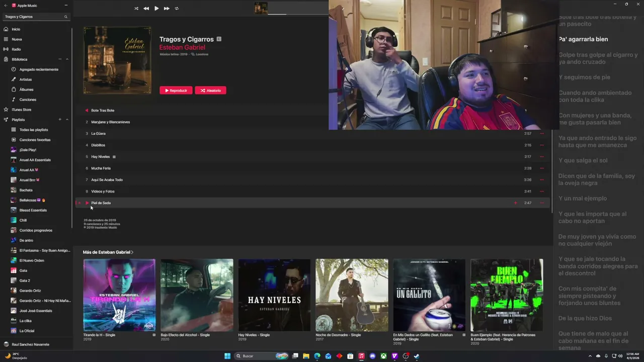
Task: Open Agregado recientemente in the library
Action: click(39, 69)
